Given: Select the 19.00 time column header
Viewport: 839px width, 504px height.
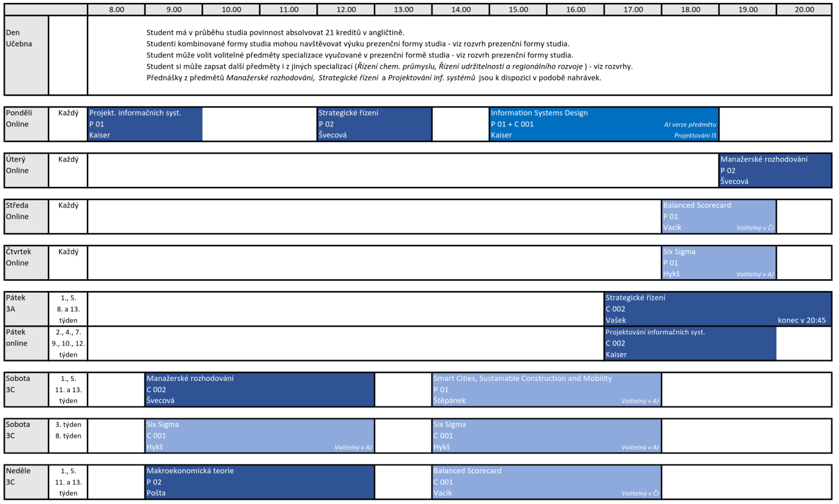Looking at the screenshot, I should point(748,10).
